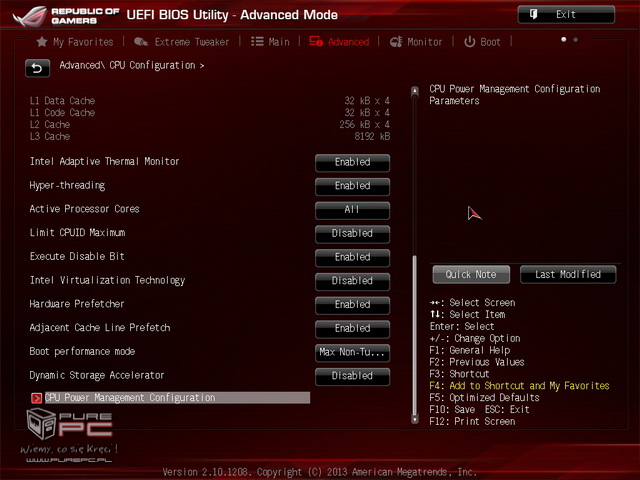
Task: Click the Main list icon
Action: [257, 42]
